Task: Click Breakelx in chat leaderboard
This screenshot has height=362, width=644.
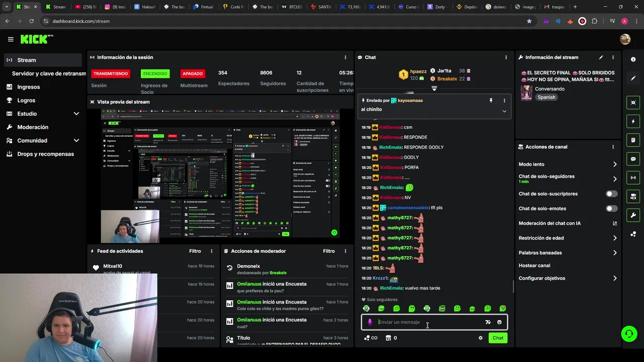Action: coord(447,79)
